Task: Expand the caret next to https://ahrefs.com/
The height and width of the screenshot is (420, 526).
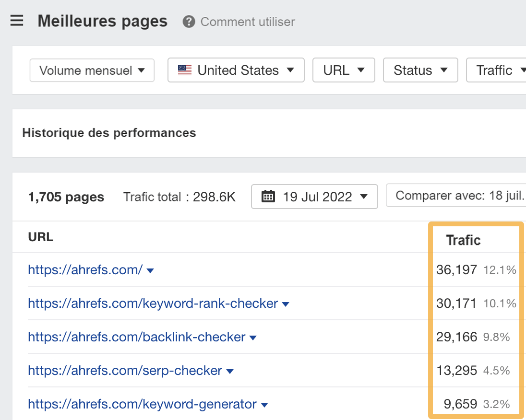Action: (150, 270)
